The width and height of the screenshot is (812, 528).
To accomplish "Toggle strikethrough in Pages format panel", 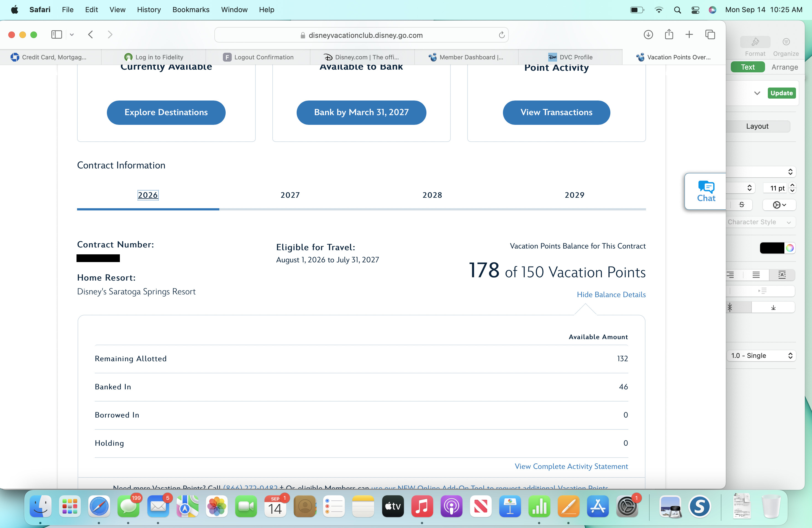I will click(x=741, y=205).
